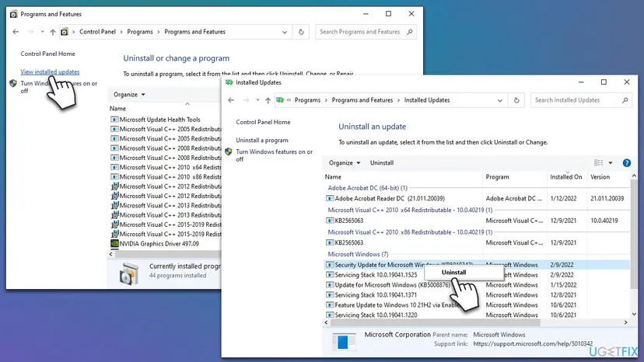This screenshot has width=644, height=362.
Task: Click the vertical scrollbar in Installed Updates list
Action: pyautogui.click(x=634, y=234)
